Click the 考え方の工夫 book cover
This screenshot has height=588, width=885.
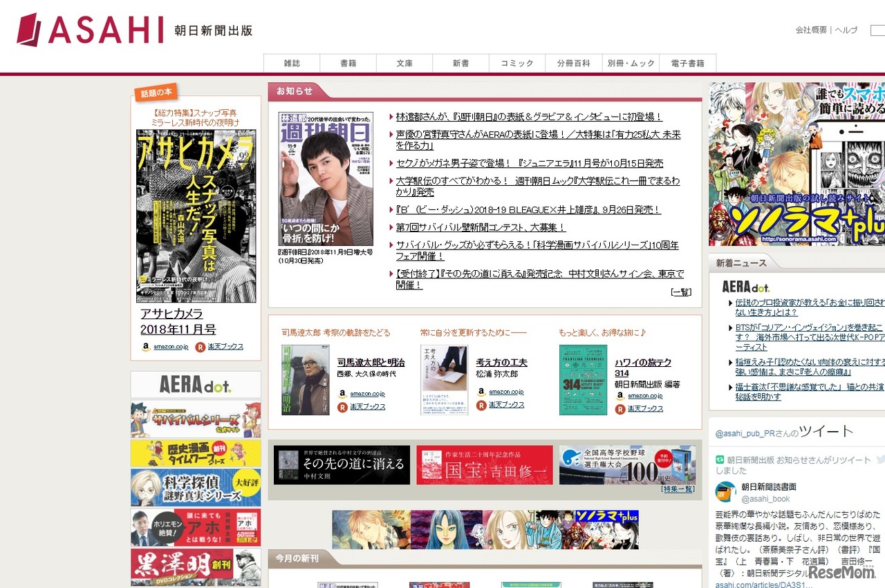point(445,380)
